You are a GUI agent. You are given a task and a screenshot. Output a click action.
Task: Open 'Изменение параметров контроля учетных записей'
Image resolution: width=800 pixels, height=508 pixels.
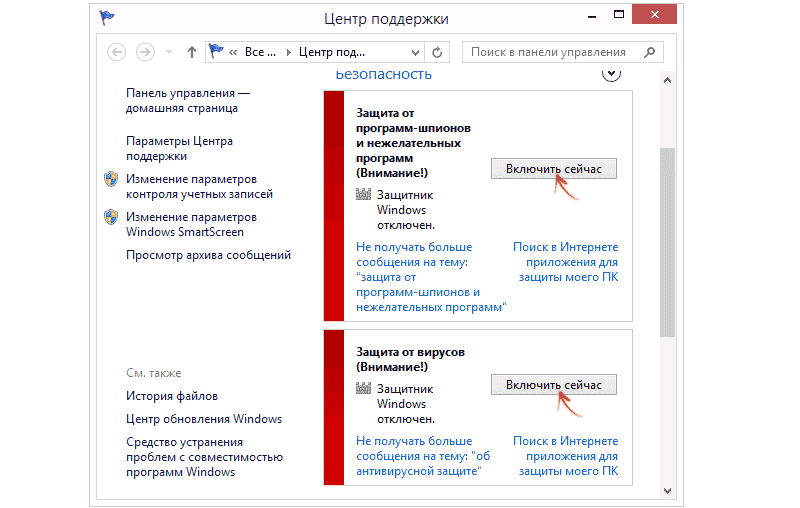point(199,187)
